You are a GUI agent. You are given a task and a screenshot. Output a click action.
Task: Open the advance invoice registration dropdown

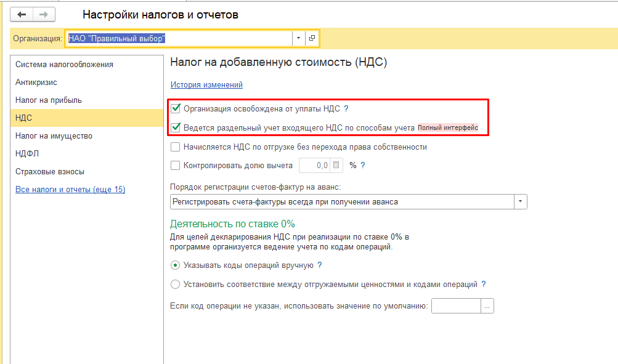(x=521, y=202)
